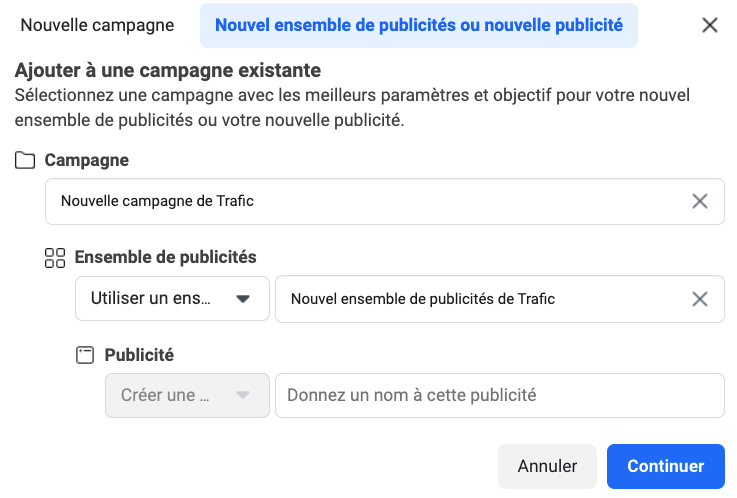
Task: Open the greyed-out Créer une publicité dropdown
Action: tap(187, 395)
